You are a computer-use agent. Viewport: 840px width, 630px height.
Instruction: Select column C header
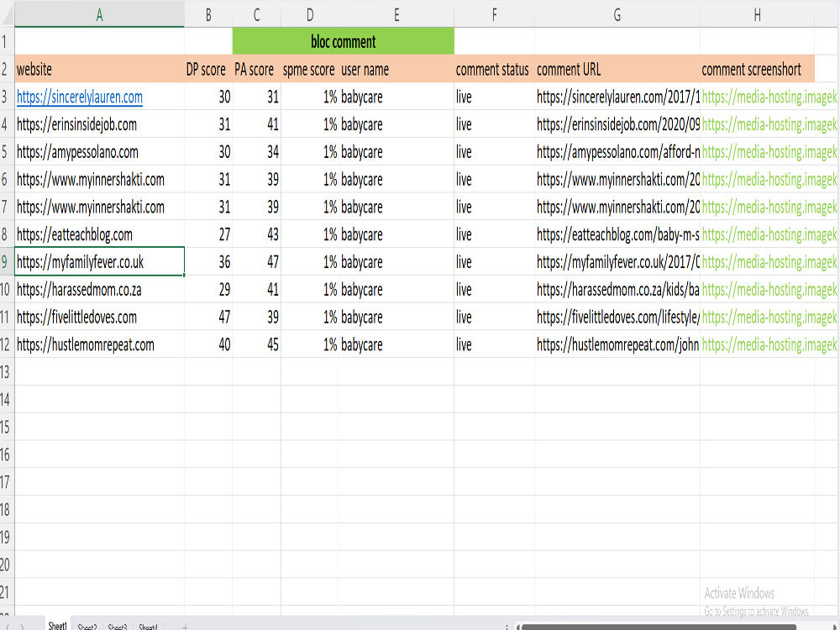(256, 14)
